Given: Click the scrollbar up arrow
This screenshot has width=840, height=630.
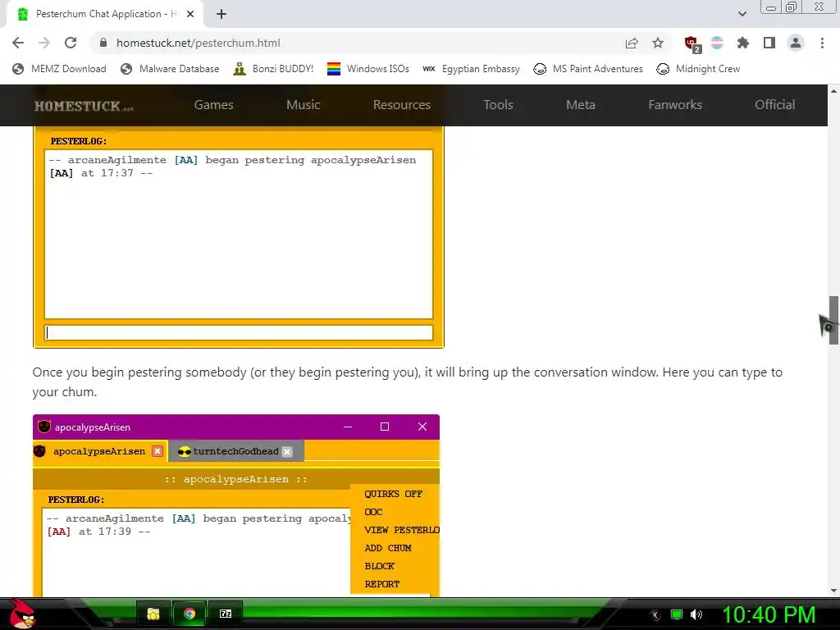Looking at the screenshot, I should point(833,91).
